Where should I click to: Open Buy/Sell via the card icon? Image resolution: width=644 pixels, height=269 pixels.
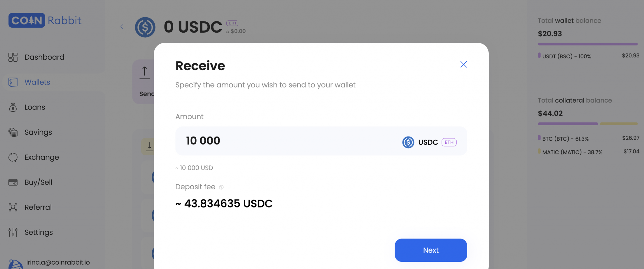(x=13, y=182)
